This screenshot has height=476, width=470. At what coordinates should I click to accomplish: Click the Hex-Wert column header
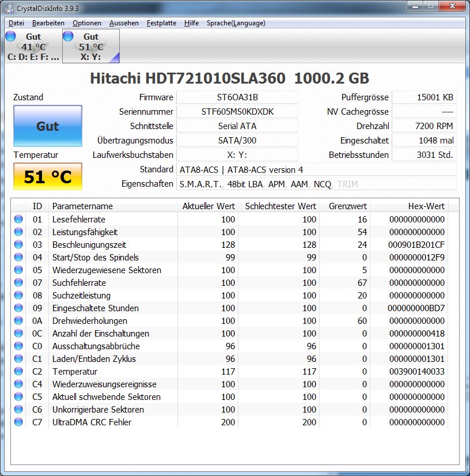point(409,206)
